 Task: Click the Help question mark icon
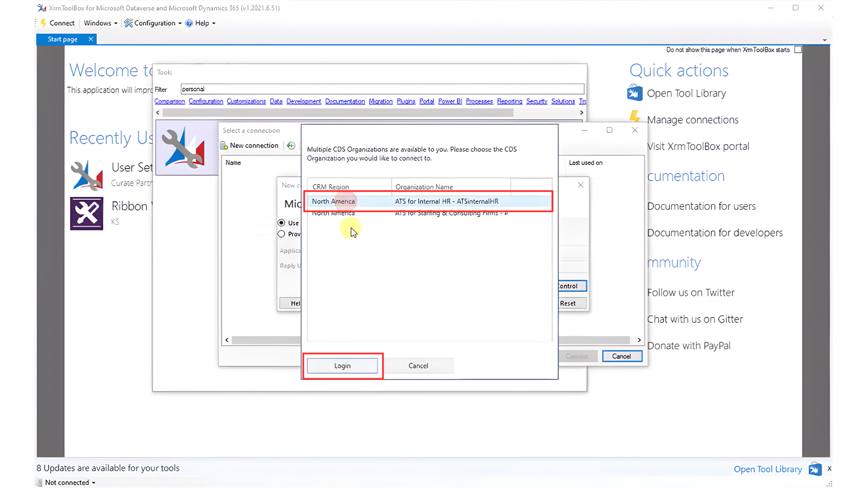coord(189,23)
